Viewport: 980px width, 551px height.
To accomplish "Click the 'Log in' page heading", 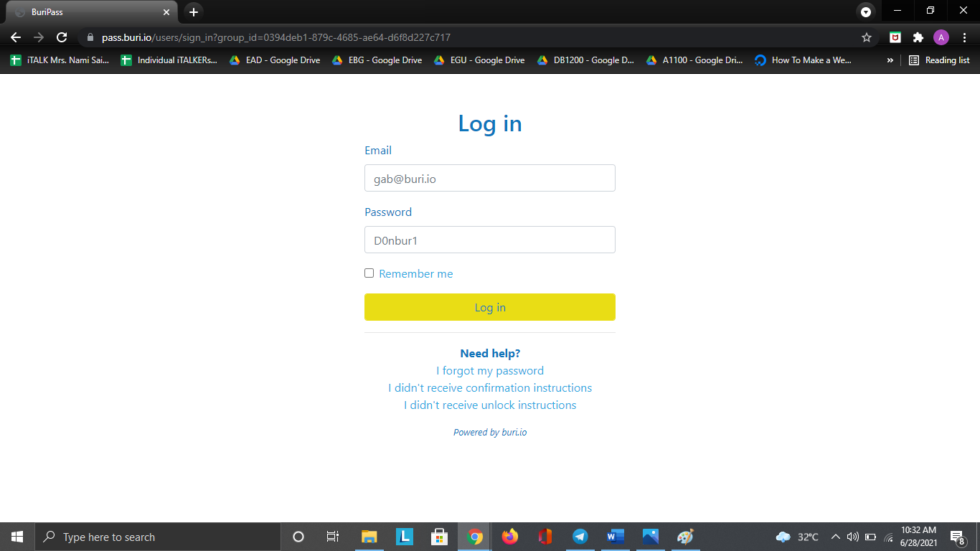I will [490, 124].
